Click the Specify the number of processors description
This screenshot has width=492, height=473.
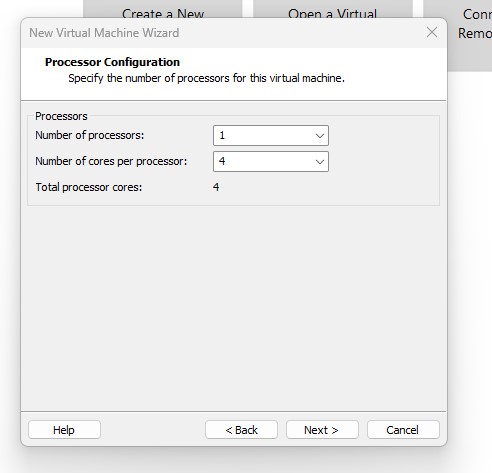tap(206, 78)
